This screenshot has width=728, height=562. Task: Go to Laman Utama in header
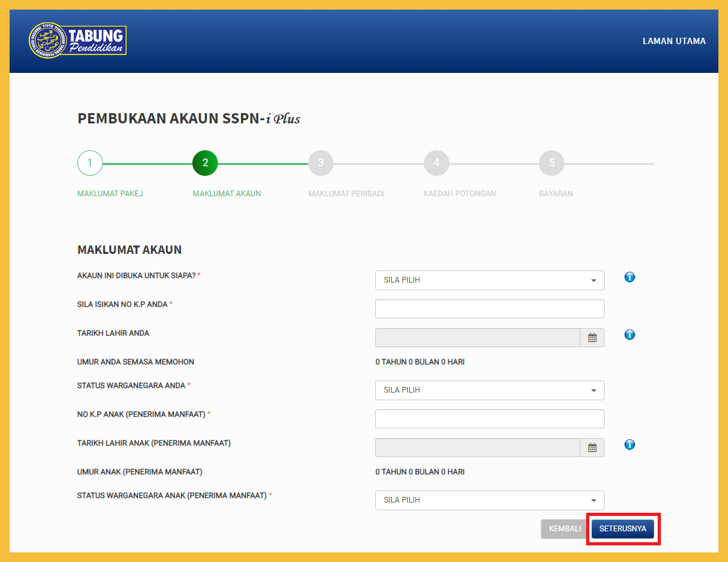click(674, 41)
